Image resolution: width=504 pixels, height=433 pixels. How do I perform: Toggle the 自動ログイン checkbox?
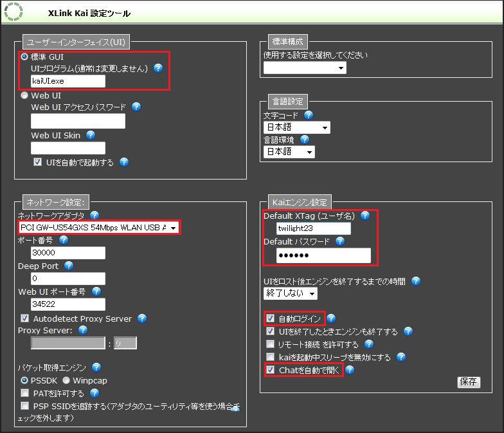tap(271, 318)
